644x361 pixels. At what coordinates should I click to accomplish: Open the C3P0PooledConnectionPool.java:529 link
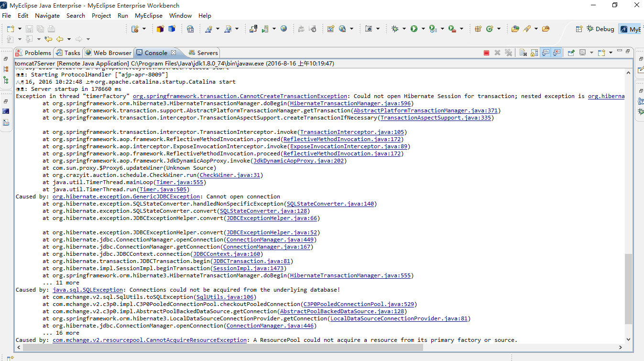coord(359,304)
